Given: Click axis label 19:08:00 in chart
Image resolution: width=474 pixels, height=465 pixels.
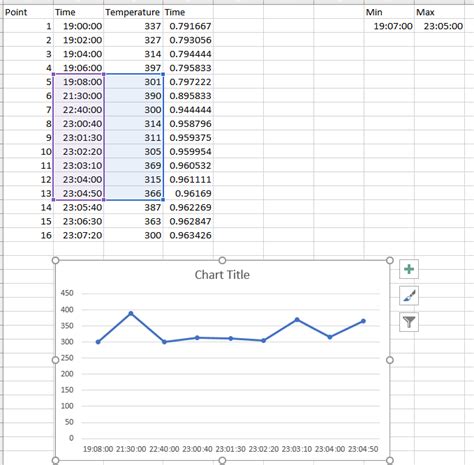Looking at the screenshot, I should [98, 449].
